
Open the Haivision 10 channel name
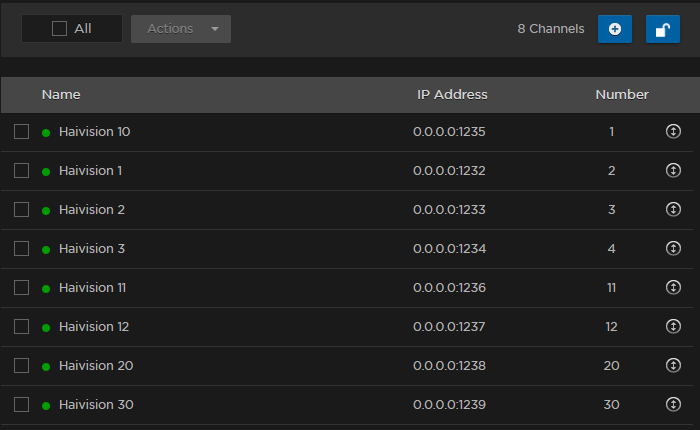pyautogui.click(x=94, y=132)
